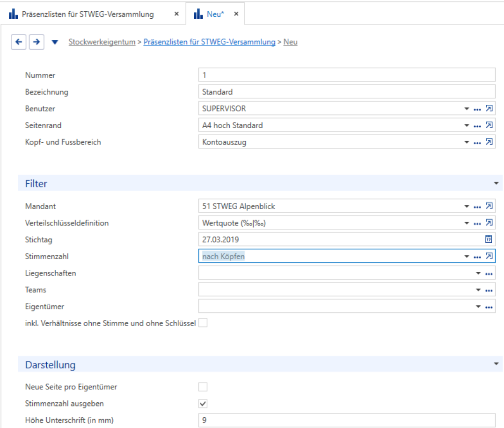Image resolution: width=504 pixels, height=428 pixels.
Task: Open the Mandant record link icon
Action: click(x=489, y=206)
